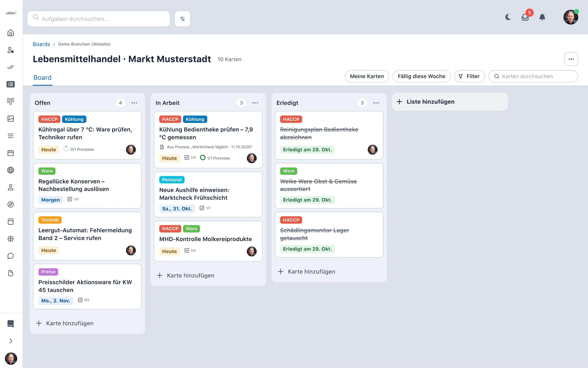
Task: Open the kanban boards sidebar icon
Action: point(10,101)
